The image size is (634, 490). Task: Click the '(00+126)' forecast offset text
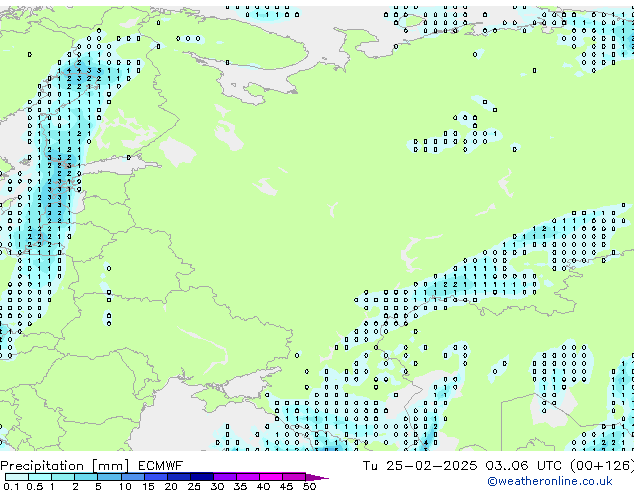coord(602,466)
